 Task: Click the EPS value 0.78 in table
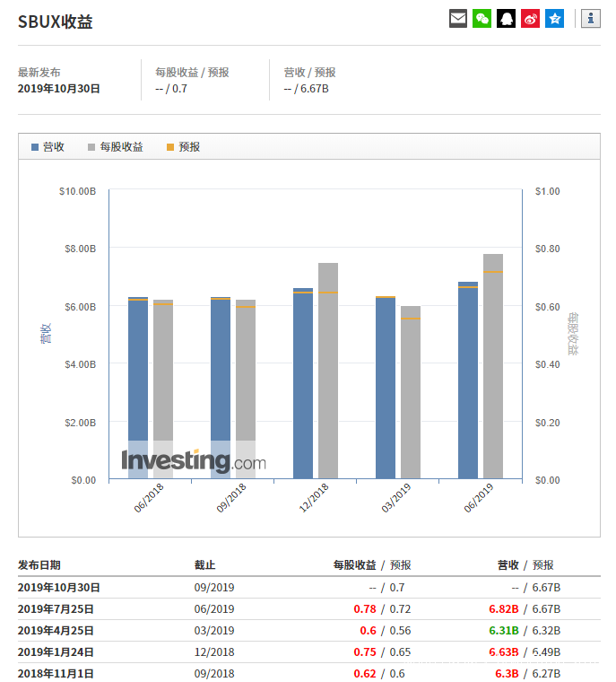tap(365, 609)
